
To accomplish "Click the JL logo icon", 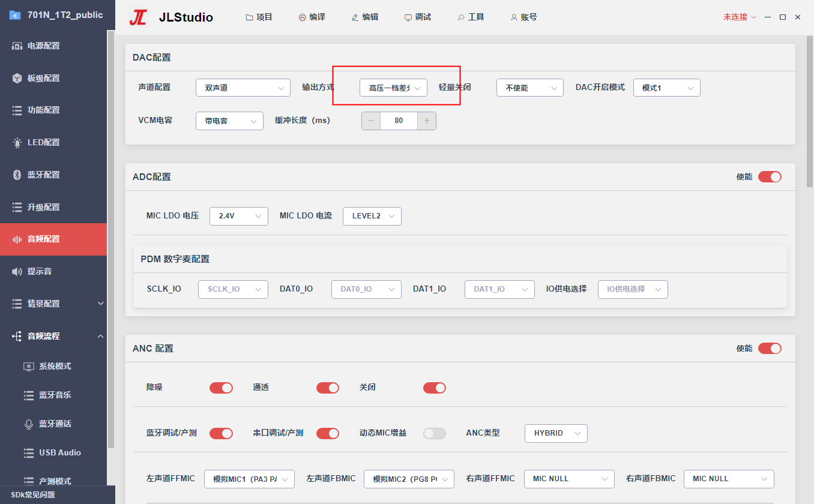I will tap(138, 17).
